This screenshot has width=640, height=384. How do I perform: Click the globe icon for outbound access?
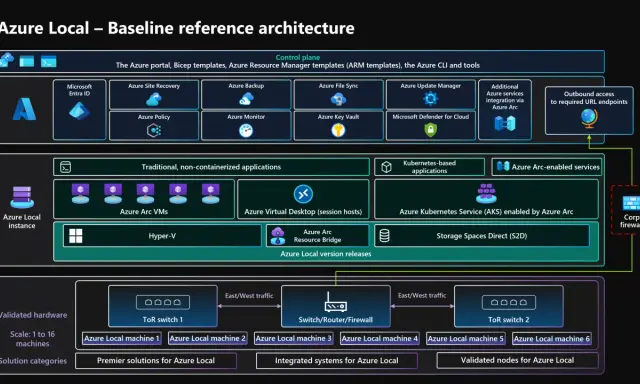click(x=589, y=119)
